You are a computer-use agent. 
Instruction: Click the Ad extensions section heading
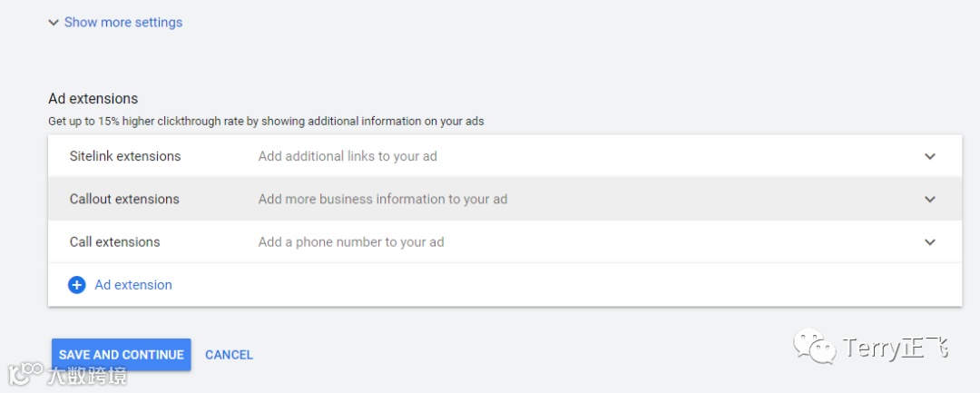(93, 99)
